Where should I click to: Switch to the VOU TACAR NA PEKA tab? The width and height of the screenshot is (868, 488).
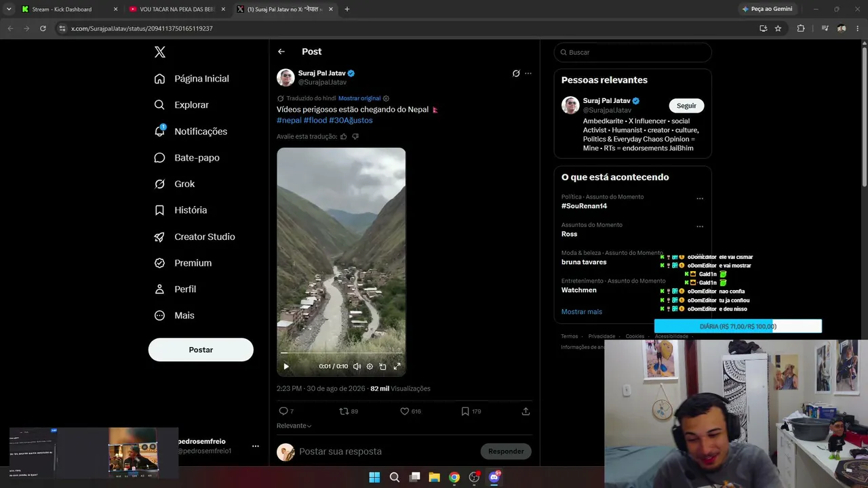click(176, 9)
